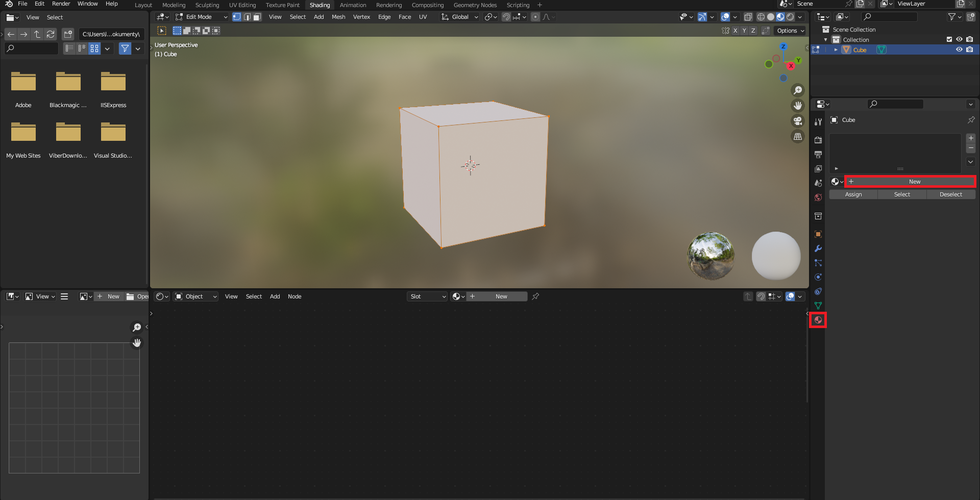Open the Edit Mode dropdown
This screenshot has width=980, height=500.
[x=202, y=17]
